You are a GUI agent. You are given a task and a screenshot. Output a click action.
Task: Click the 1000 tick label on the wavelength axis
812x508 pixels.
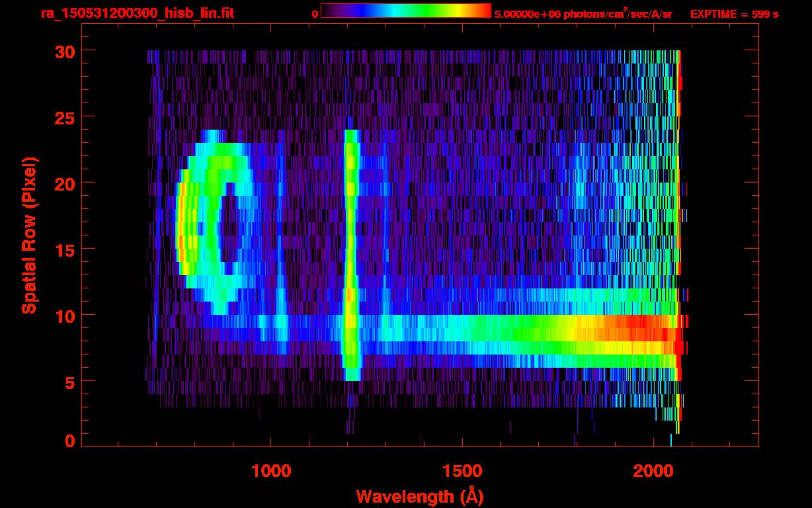270,471
